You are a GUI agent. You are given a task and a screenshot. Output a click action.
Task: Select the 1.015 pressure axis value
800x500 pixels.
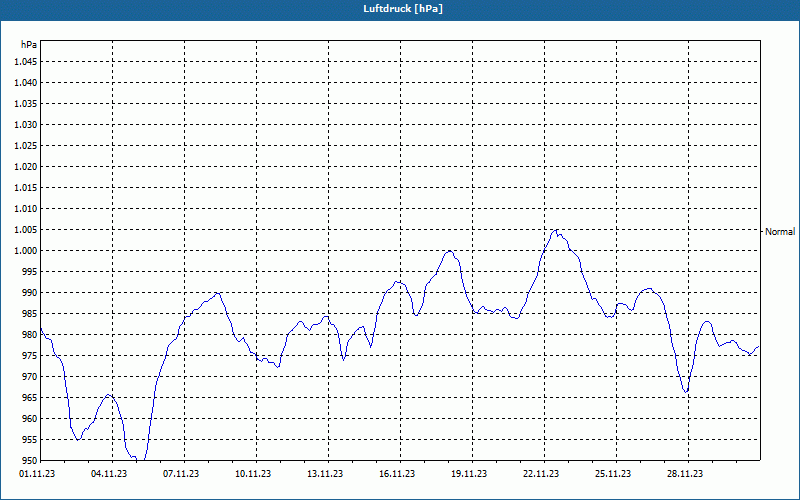[x=26, y=188]
